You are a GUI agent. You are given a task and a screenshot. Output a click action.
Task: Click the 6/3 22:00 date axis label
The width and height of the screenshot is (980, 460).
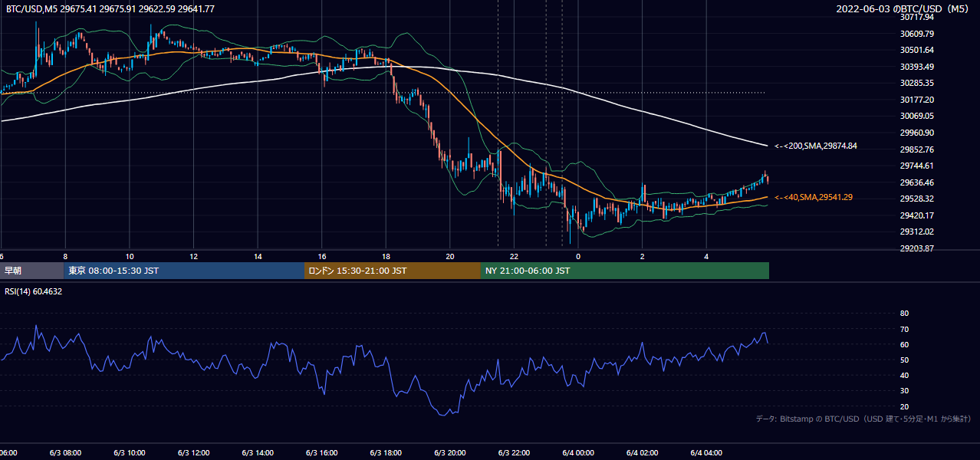514,453
